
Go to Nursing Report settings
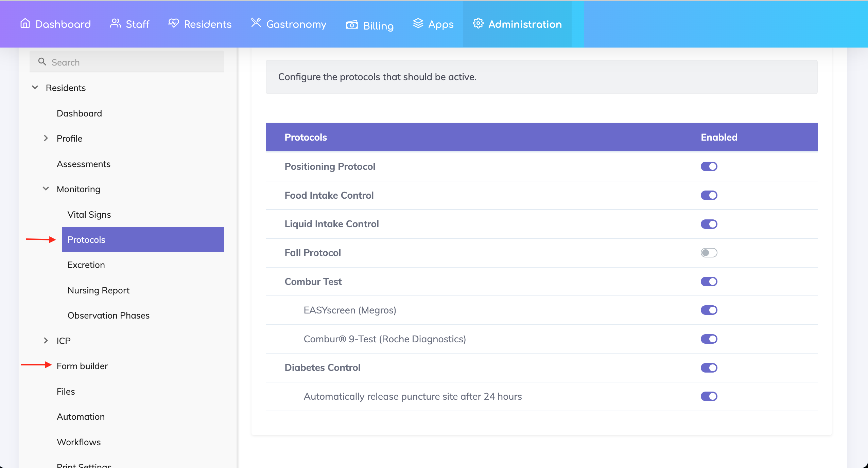pyautogui.click(x=99, y=290)
